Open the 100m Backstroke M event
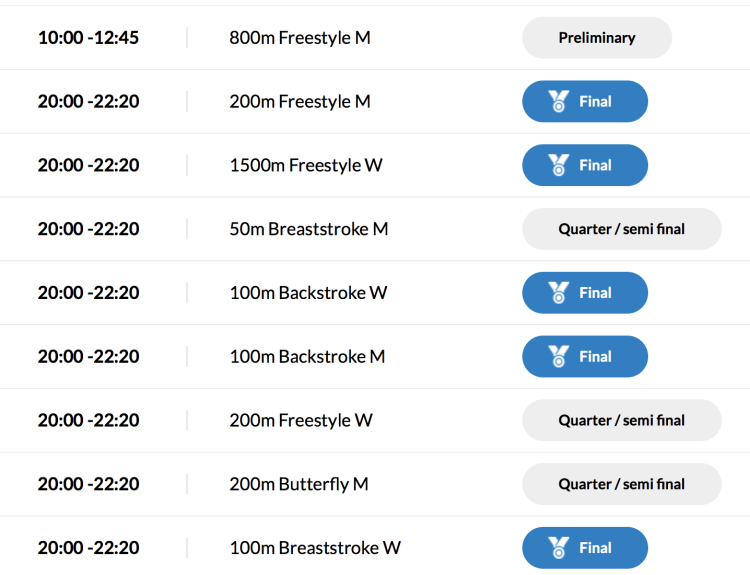The width and height of the screenshot is (750, 575). 307,357
